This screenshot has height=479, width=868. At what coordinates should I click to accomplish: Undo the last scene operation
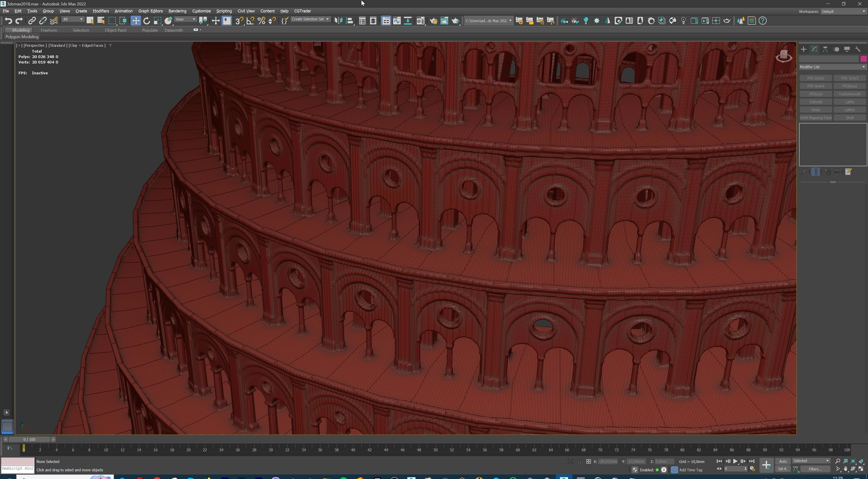8,21
